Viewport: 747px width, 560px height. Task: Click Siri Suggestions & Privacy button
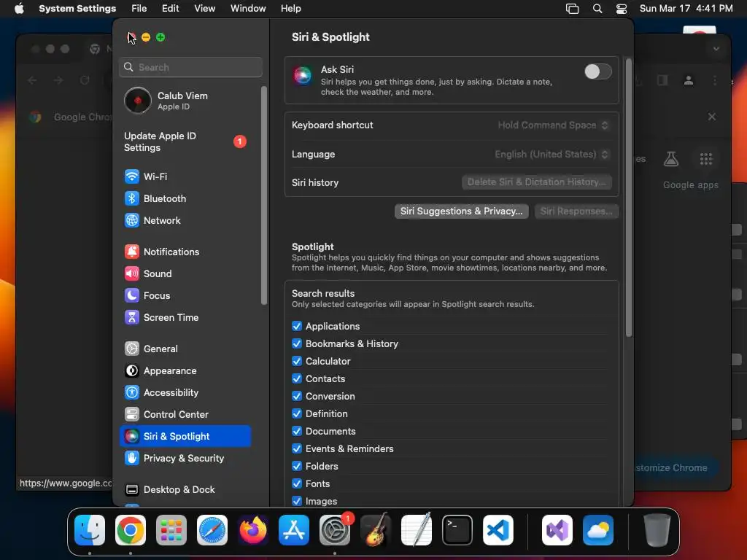(461, 211)
